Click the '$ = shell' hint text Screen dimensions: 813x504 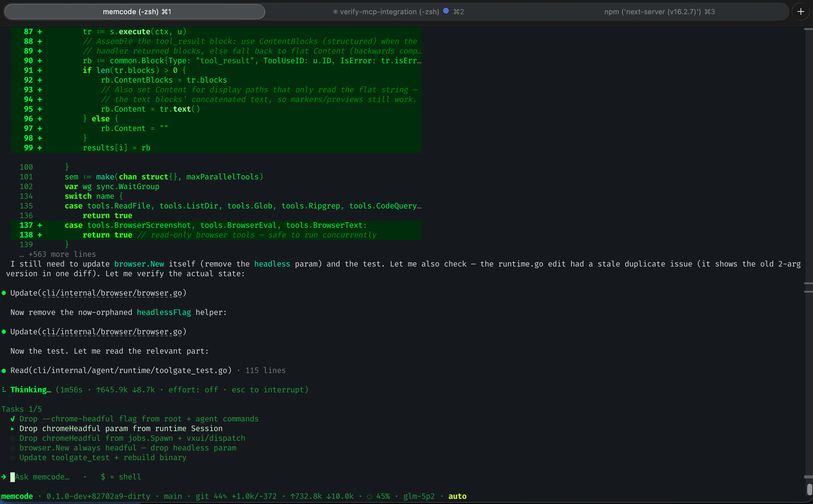[121, 477]
